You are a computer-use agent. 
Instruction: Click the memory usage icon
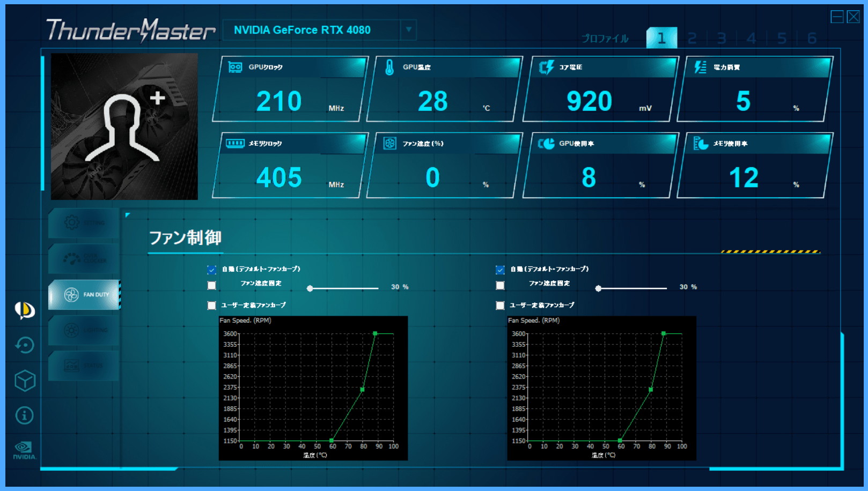click(701, 143)
